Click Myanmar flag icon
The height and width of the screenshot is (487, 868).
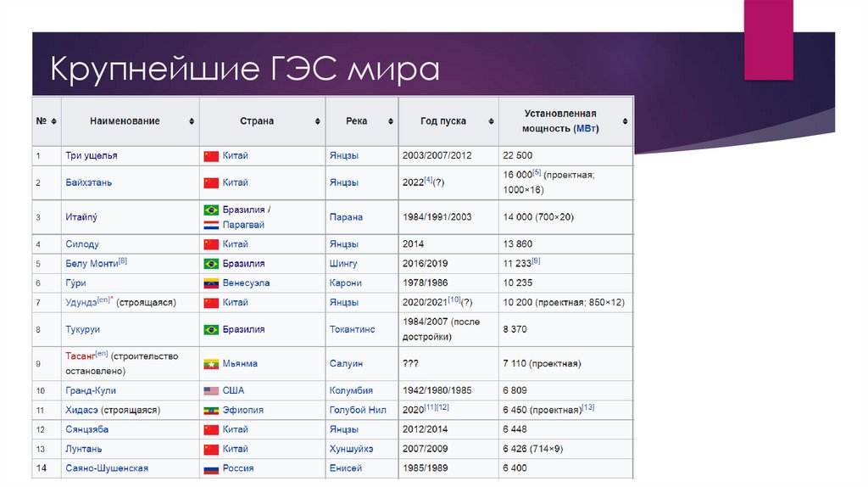(x=211, y=364)
